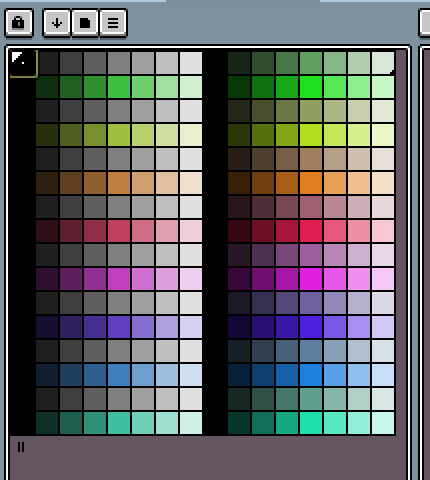Image resolution: width=430 pixels, height=480 pixels.
Task: Pick the vivid pure green swatch
Action: pos(311,87)
